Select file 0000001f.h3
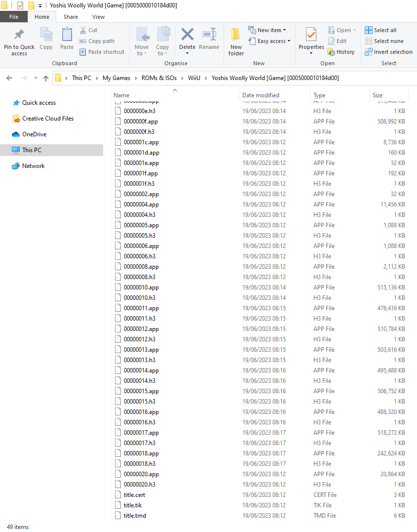 pyautogui.click(x=139, y=184)
